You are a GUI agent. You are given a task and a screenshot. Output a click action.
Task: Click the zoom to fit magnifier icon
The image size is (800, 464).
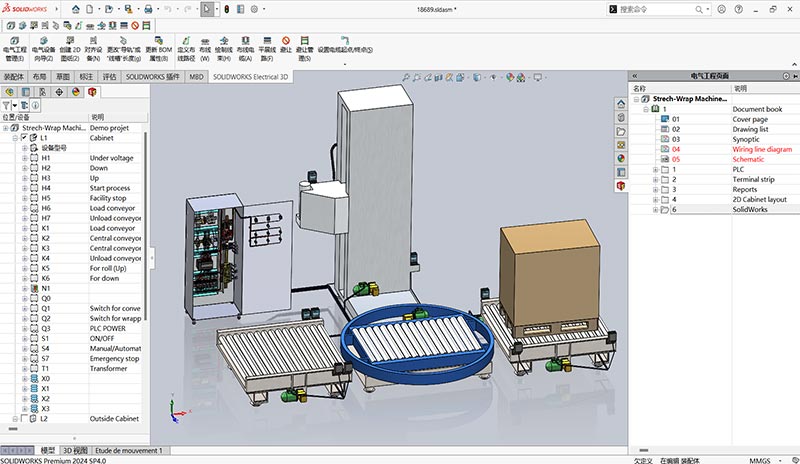406,78
